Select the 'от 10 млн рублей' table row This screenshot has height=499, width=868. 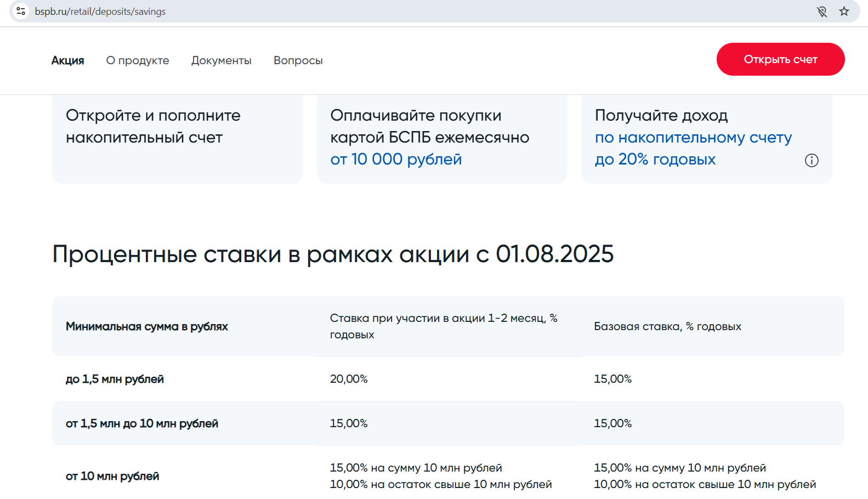(448, 475)
